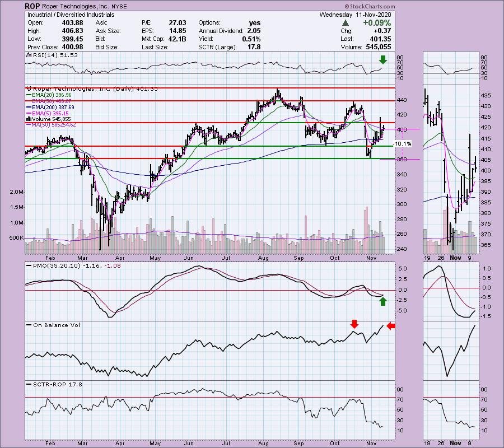Click the Ask Size: label
Screen dimensions: 504x448
108,31
